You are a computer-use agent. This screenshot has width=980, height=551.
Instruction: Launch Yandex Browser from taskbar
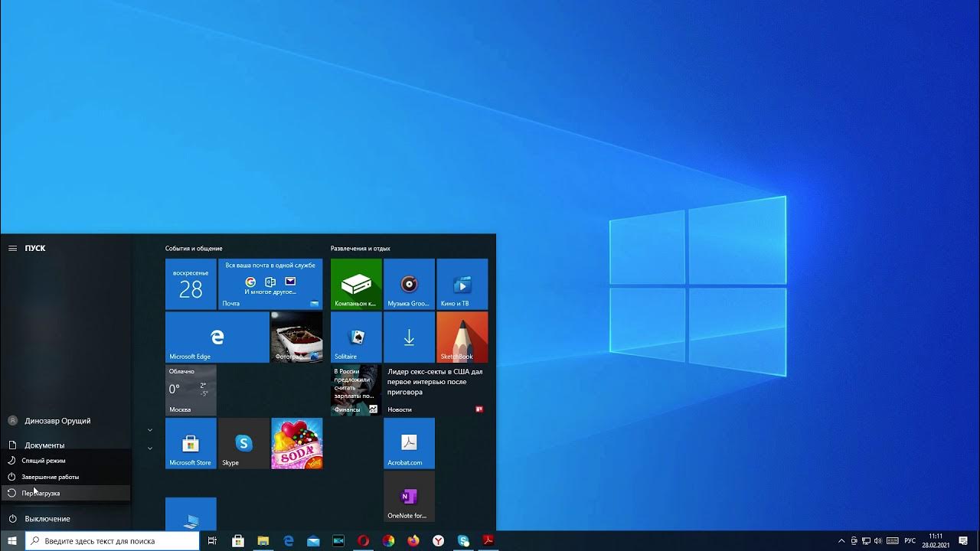438,541
